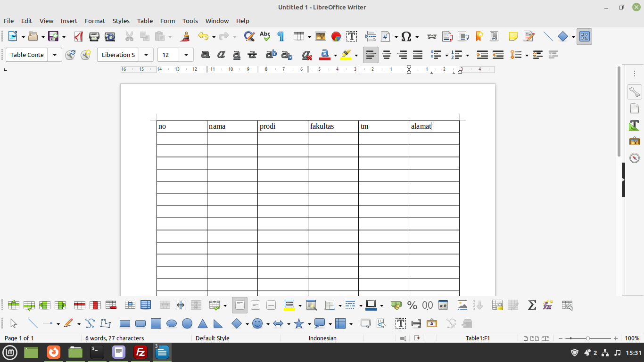Export directly as PDF icon
Screen dimensions: 644x362
(78, 36)
